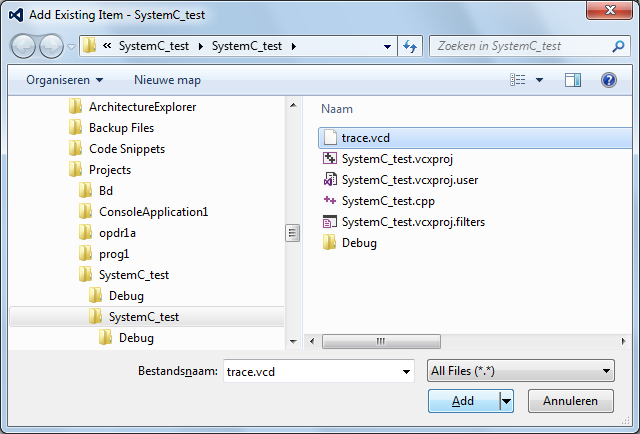Click the horizontal scrollbar in file list

tap(380, 342)
